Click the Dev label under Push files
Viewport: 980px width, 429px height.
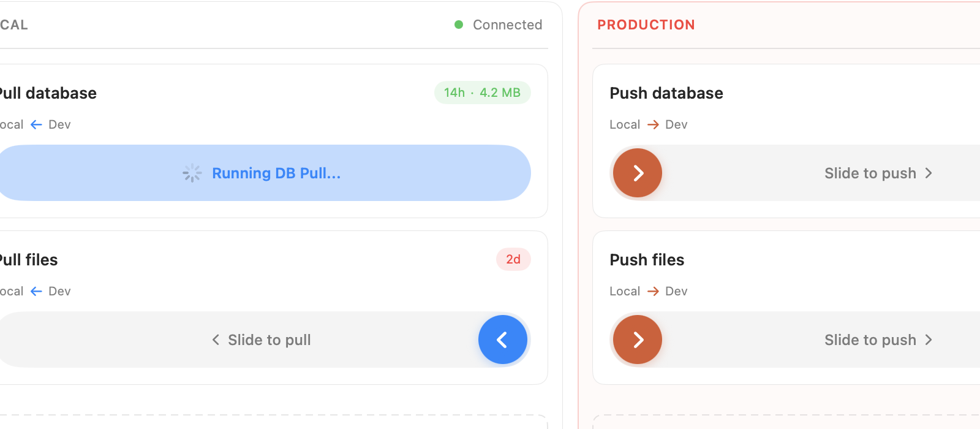pos(676,291)
